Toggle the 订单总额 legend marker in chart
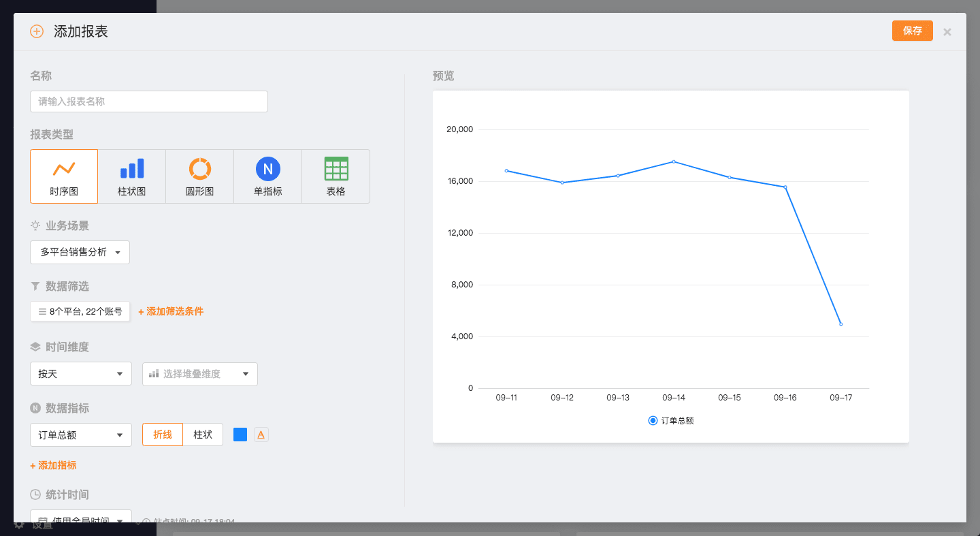980x536 pixels. [653, 421]
